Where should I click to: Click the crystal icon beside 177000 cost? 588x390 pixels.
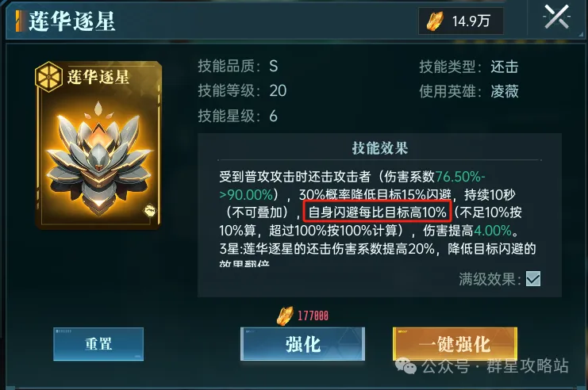pos(285,315)
